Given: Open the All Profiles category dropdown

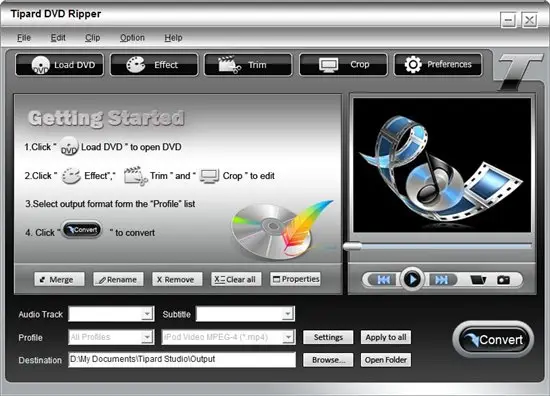Looking at the screenshot, I should pyautogui.click(x=111, y=337).
